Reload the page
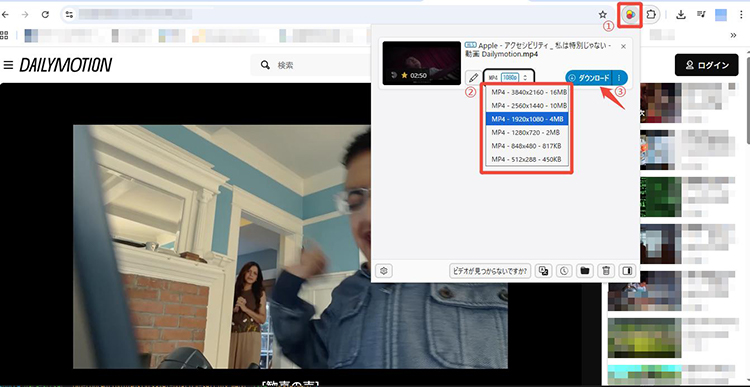The width and height of the screenshot is (750, 387). (45, 15)
